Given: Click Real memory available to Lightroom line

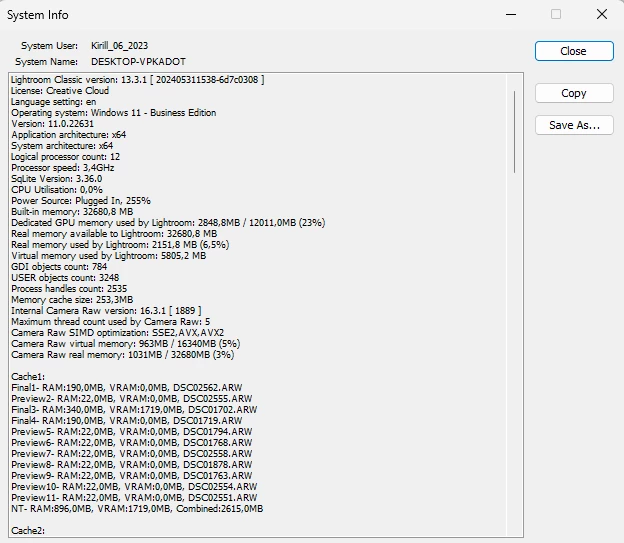Looking at the screenshot, I should (114, 234).
